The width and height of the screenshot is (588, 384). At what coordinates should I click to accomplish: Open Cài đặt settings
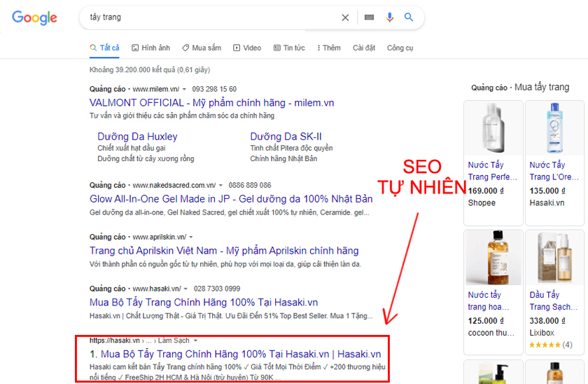(364, 48)
